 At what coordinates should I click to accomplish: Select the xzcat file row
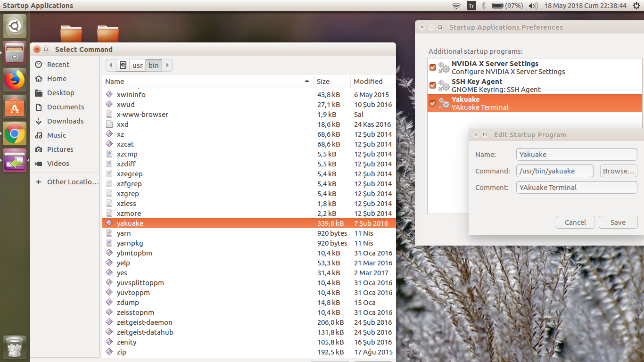point(248,144)
